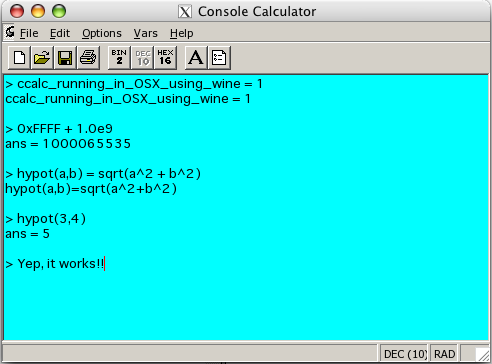Switch to binary mode with BIN 2
The width and height of the screenshot is (492, 364).
119,58
